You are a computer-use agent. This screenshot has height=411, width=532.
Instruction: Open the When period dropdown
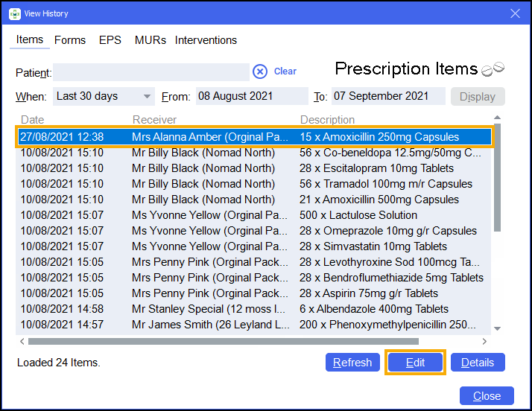103,96
